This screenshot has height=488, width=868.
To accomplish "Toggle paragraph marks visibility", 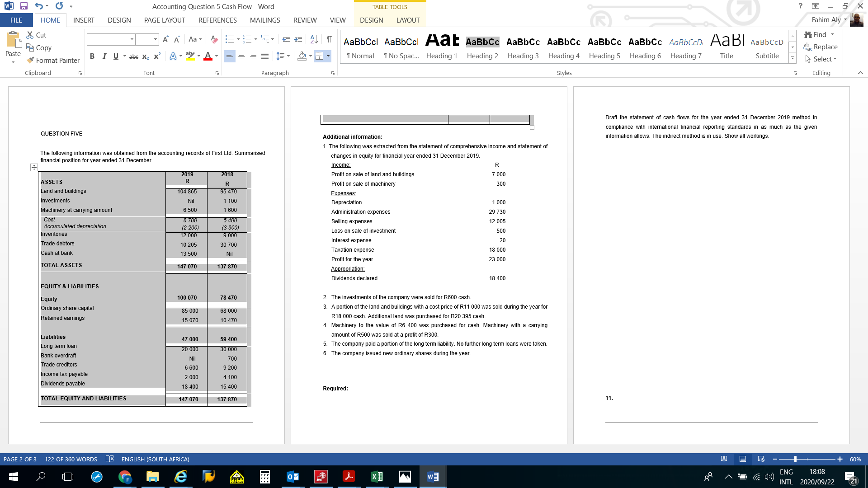I will (328, 39).
